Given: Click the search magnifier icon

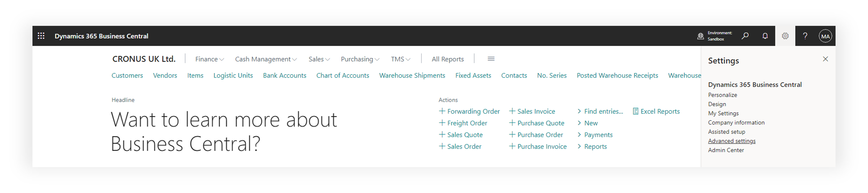Looking at the screenshot, I should point(745,36).
